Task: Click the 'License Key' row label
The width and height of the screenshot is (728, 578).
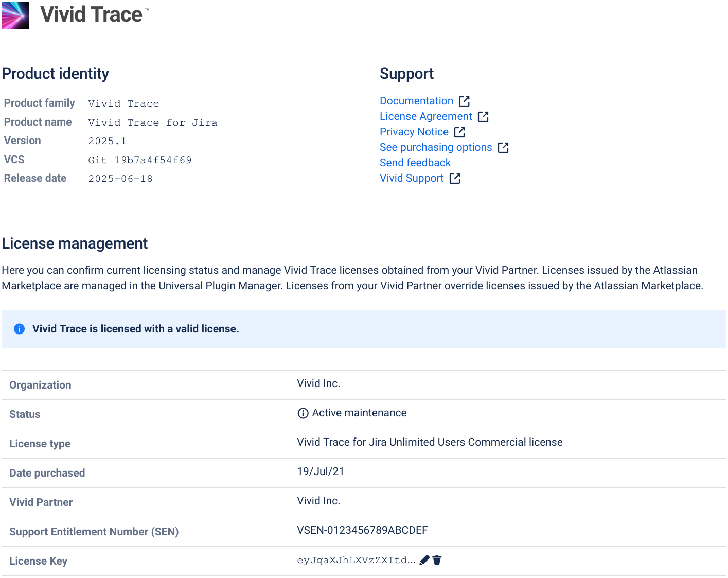Action: tap(38, 561)
